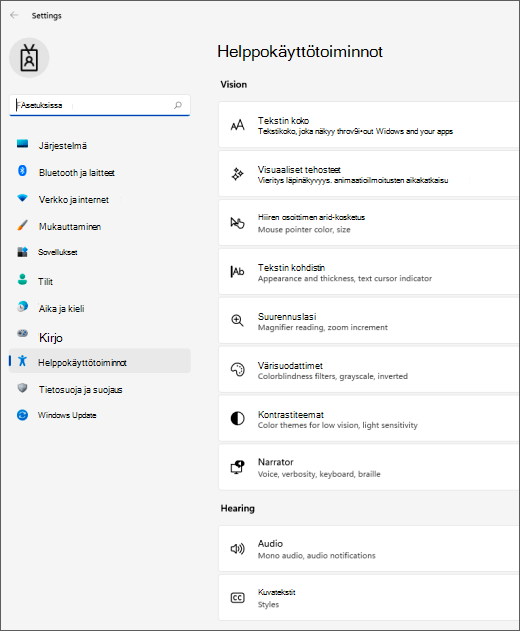Click the Tekstin koko AA icon
The width and height of the screenshot is (520, 631).
point(237,125)
